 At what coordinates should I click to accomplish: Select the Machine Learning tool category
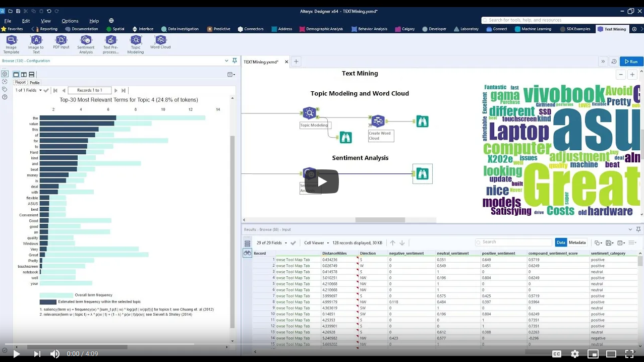click(533, 29)
